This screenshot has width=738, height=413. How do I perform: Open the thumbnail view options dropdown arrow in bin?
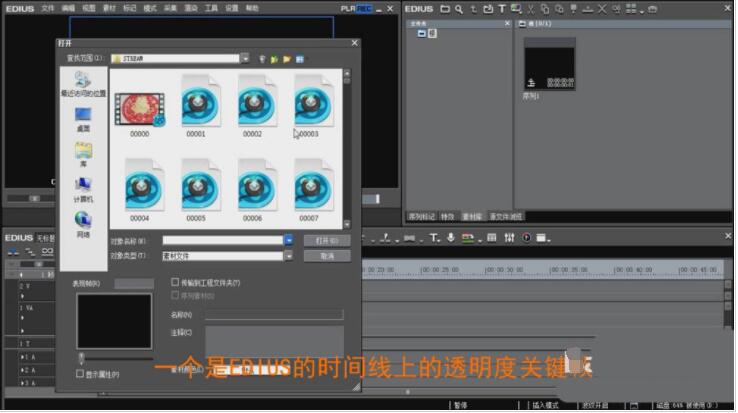tap(641, 11)
